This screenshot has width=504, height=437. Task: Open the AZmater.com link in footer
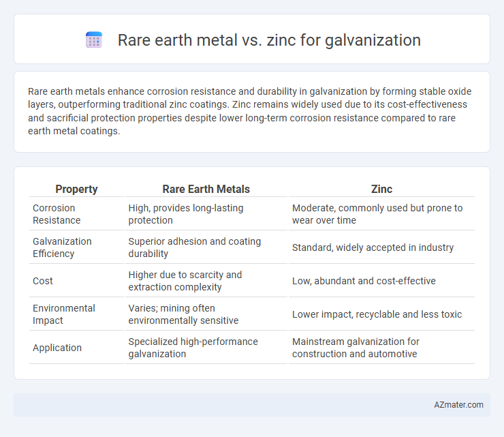click(x=458, y=405)
